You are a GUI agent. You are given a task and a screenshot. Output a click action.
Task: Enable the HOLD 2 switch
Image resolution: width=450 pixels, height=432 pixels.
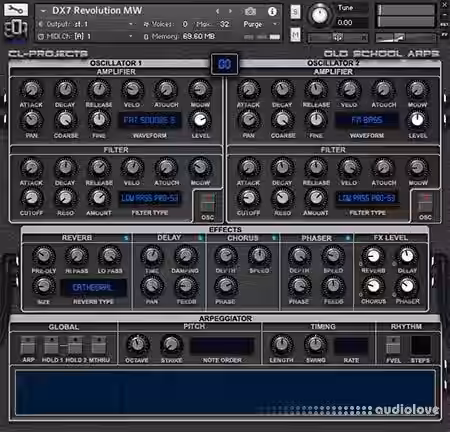coord(75,345)
